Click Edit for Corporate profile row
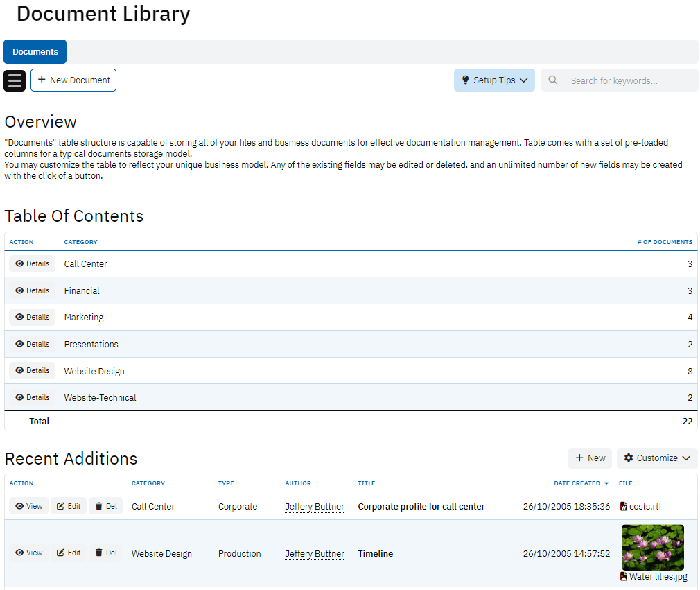This screenshot has width=700, height=590. (x=69, y=506)
